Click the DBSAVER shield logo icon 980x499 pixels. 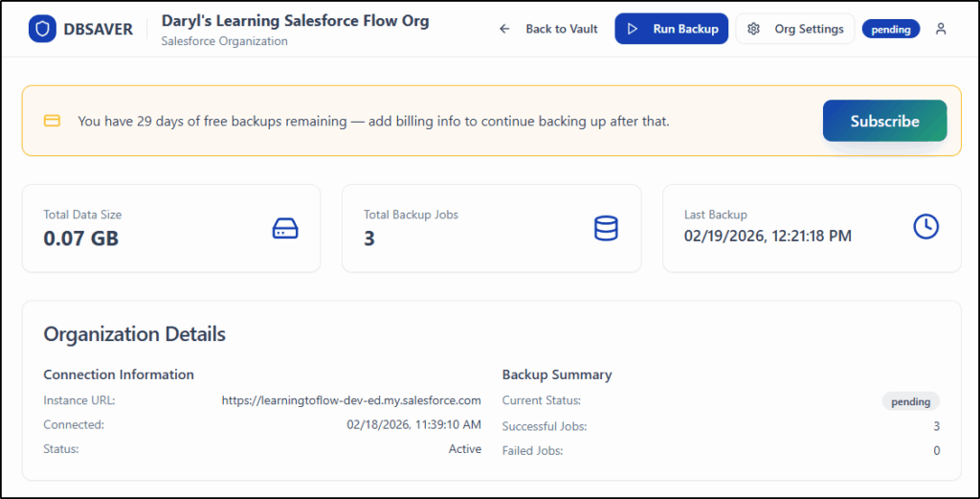click(41, 29)
